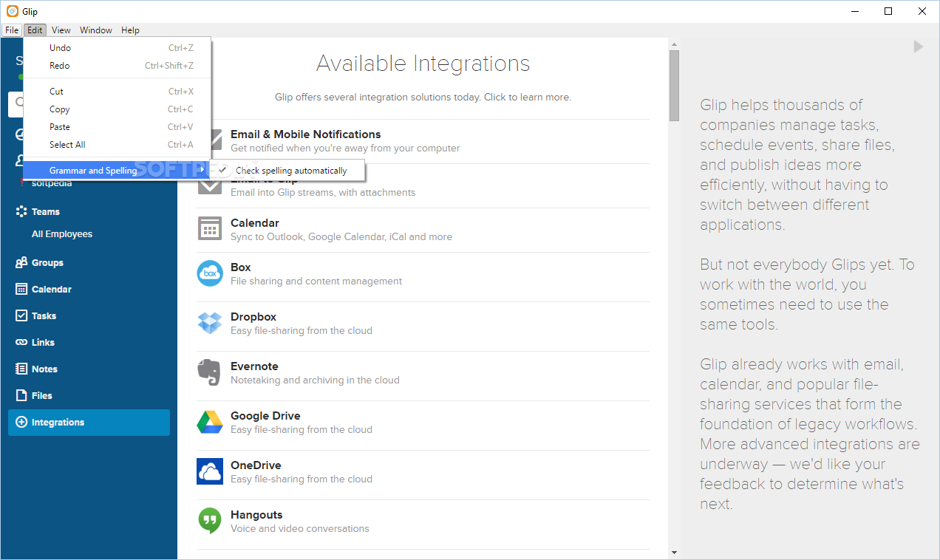Open the Dropbox integration title
Viewport: 940px width, 560px height.
pos(253,317)
